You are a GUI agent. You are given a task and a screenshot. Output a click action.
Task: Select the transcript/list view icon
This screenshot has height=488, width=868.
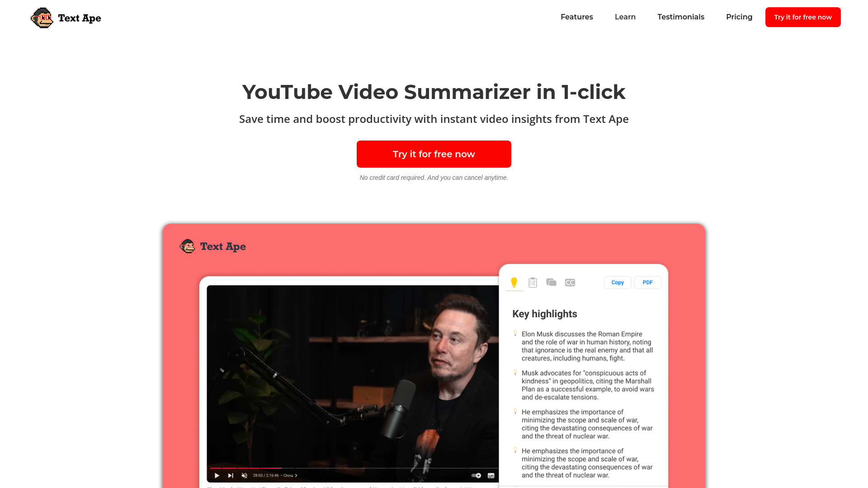pyautogui.click(x=533, y=282)
